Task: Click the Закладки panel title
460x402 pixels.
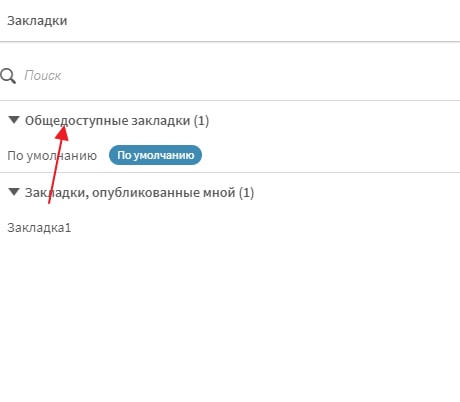Action: (x=37, y=21)
